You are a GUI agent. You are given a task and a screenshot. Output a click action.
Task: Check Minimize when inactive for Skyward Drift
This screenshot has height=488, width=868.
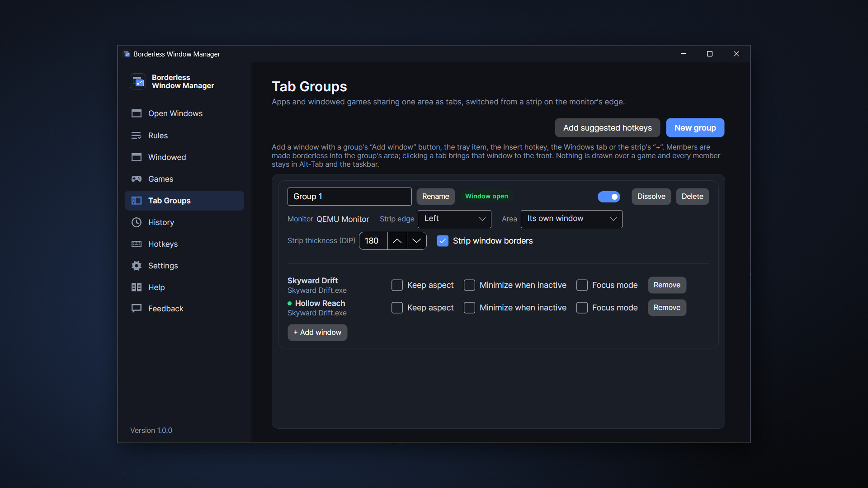469,285
